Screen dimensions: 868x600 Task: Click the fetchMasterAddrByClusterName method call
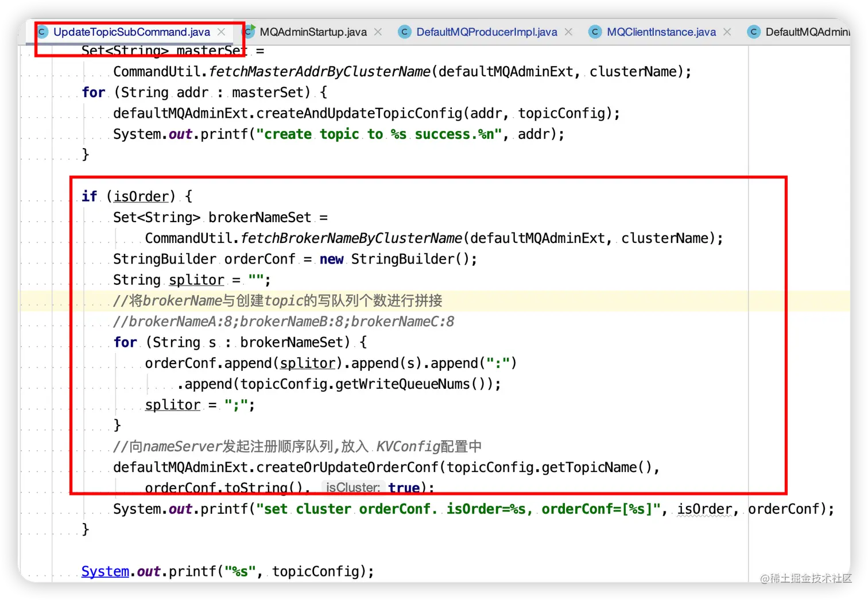coord(320,72)
